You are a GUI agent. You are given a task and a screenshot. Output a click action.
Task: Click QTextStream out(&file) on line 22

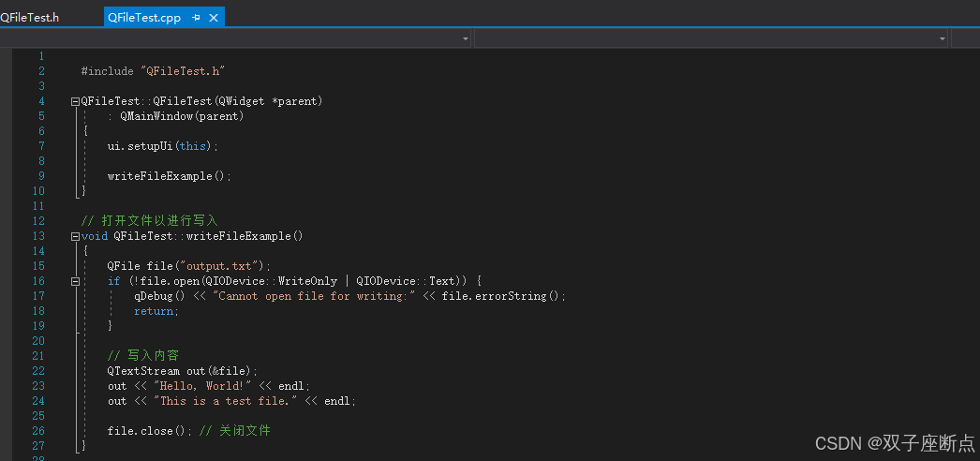179,371
